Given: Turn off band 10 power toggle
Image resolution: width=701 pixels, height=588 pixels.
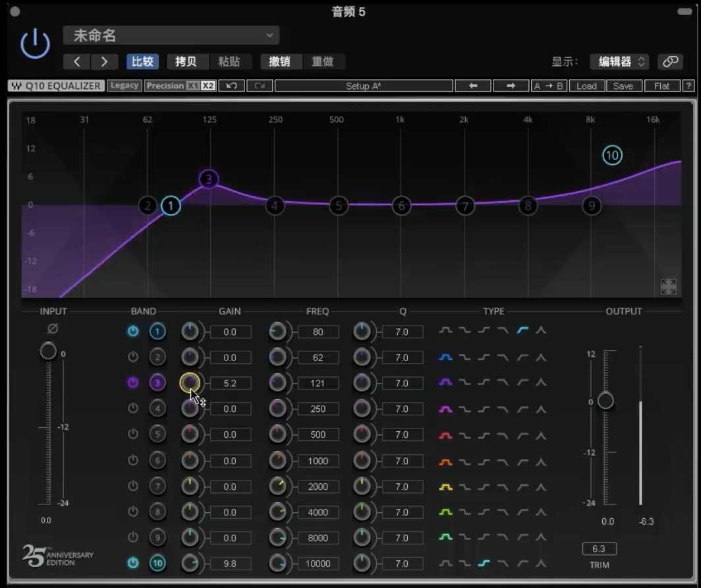Looking at the screenshot, I should 133,563.
